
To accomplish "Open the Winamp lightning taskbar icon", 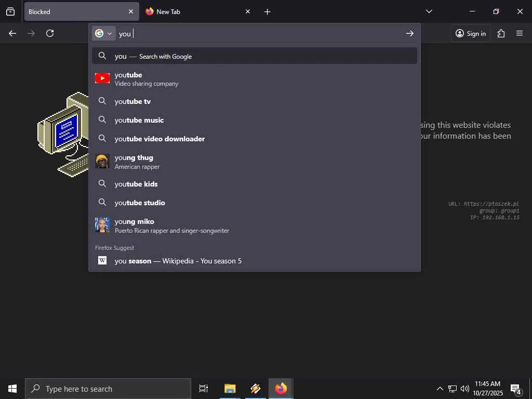I will [255, 389].
